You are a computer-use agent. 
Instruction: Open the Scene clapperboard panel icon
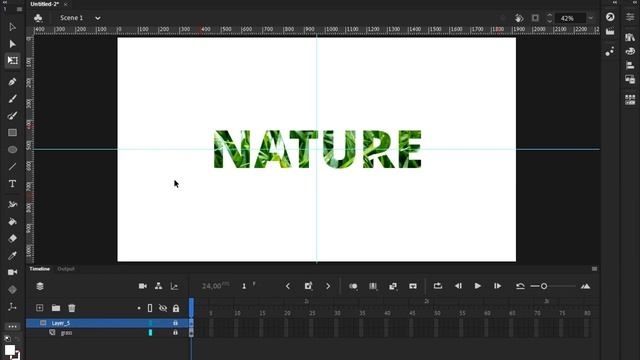(610, 32)
